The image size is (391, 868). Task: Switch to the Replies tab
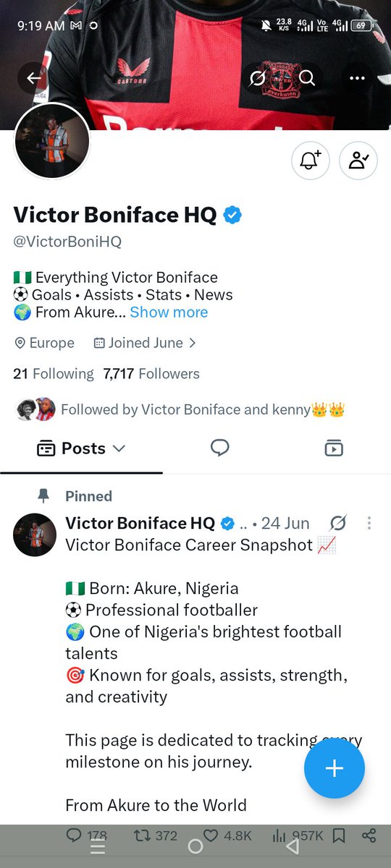(x=220, y=448)
